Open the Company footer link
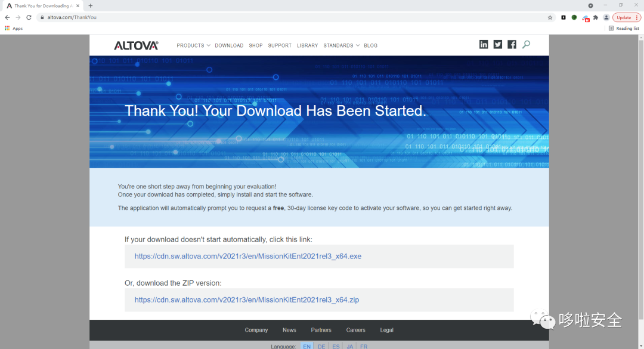 tap(256, 330)
